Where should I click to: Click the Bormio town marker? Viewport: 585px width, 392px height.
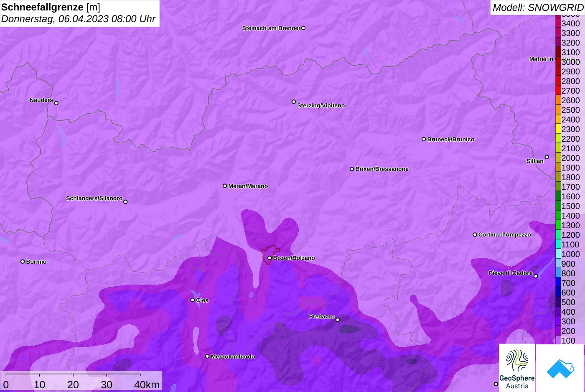[23, 262]
